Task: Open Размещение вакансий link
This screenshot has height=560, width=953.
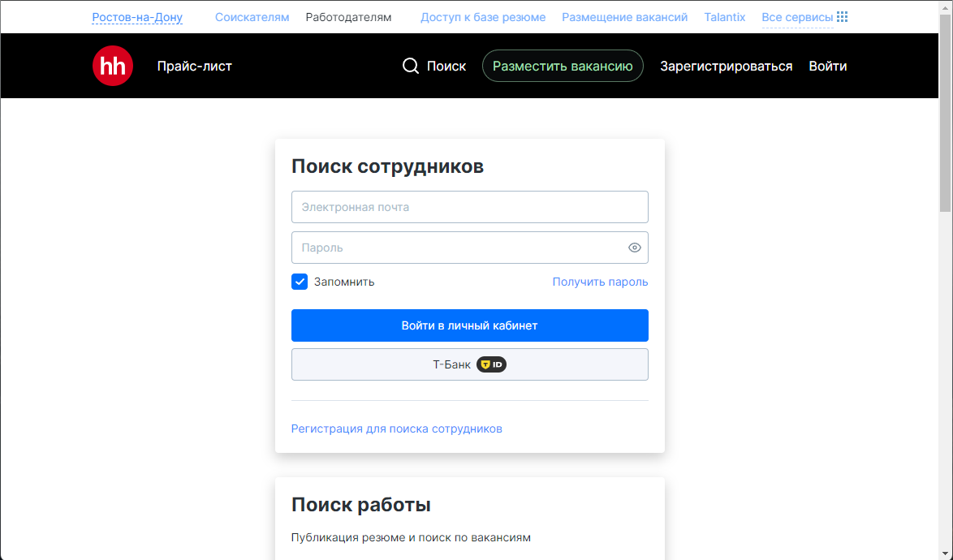Action: [x=625, y=18]
